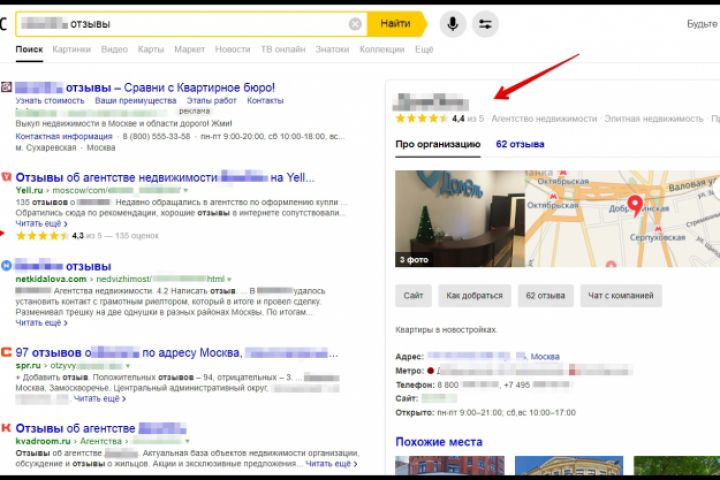Open the Yell result about агентстве недвижимости

(x=165, y=177)
